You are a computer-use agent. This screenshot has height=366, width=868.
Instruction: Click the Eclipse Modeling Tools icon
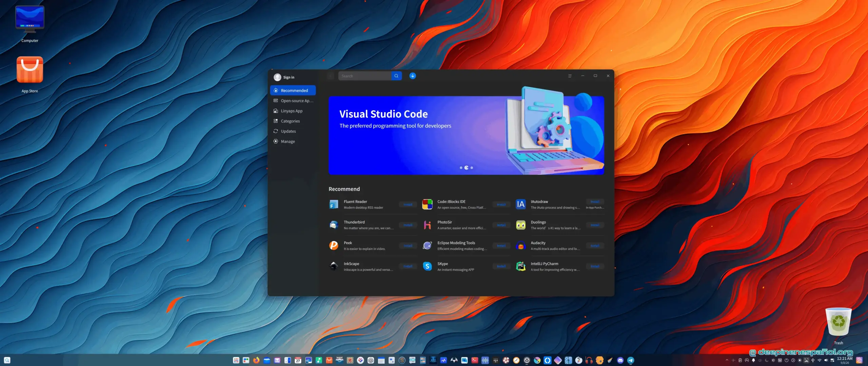coord(427,246)
